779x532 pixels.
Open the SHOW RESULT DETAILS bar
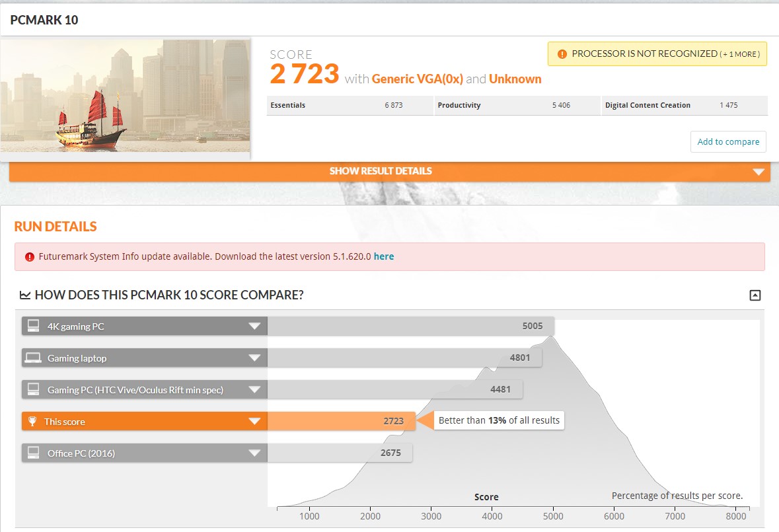390,171
